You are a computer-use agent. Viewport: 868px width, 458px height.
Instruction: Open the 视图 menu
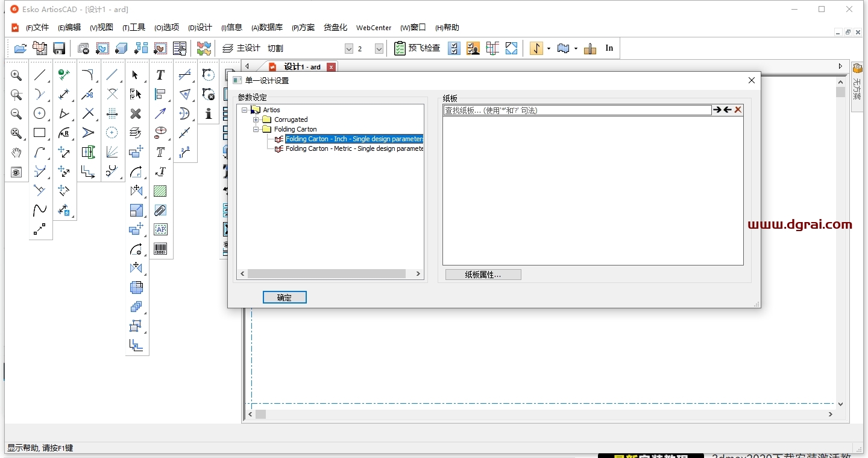pyautogui.click(x=101, y=28)
